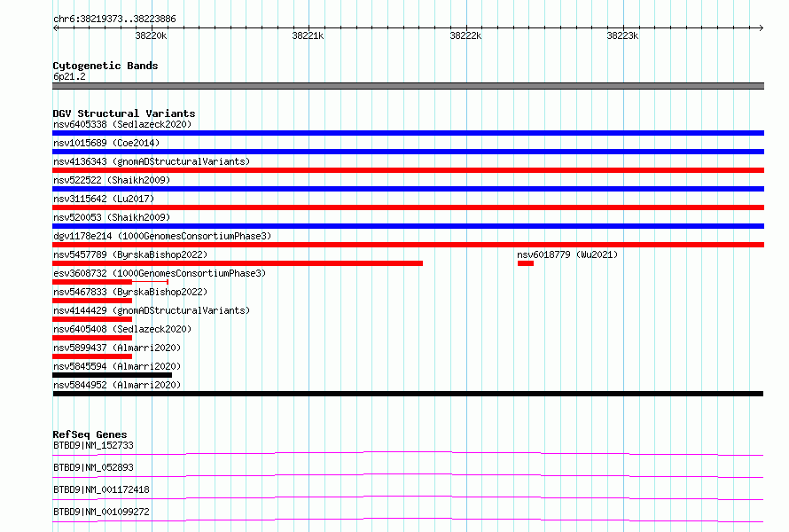Click the nsv5845594 (Almarri2020) label

point(117,366)
